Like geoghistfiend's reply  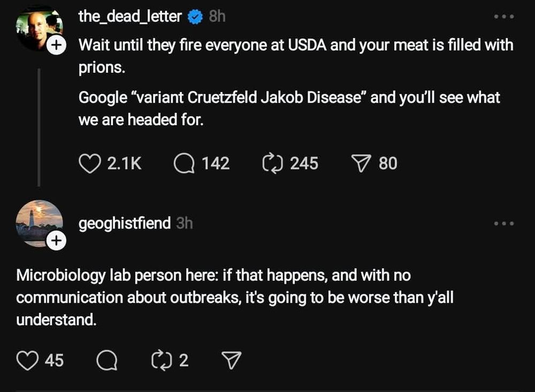28,360
